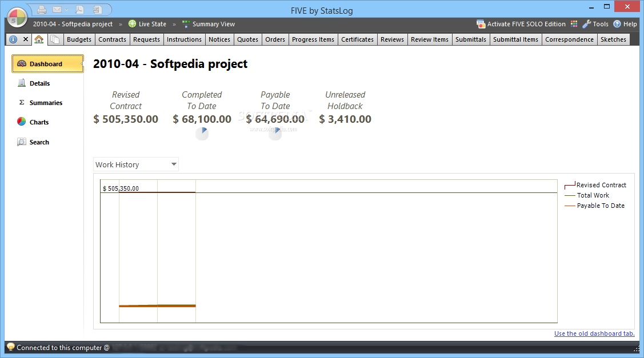The image size is (644, 358).
Task: Select the Submittal Items tab
Action: 515,39
